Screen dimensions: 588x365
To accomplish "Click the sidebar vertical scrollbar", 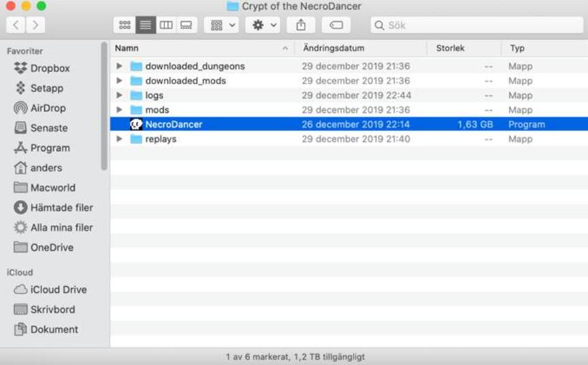I will (104, 105).
